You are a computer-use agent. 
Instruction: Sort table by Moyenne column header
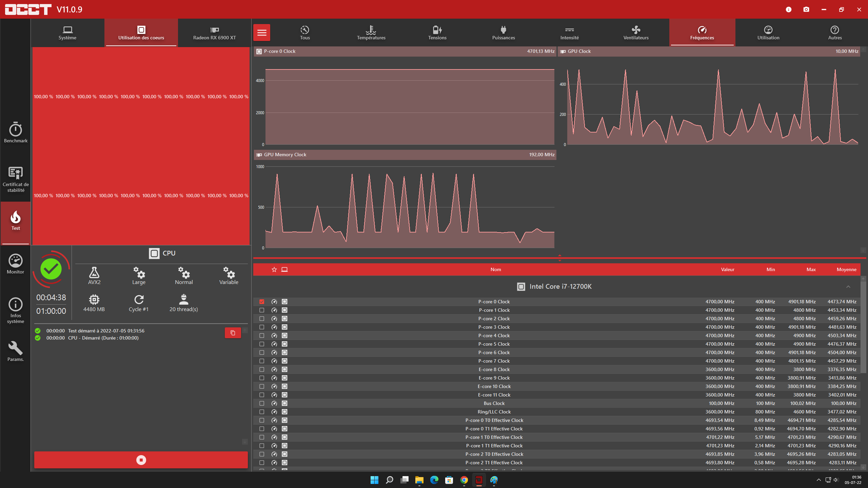coord(846,269)
